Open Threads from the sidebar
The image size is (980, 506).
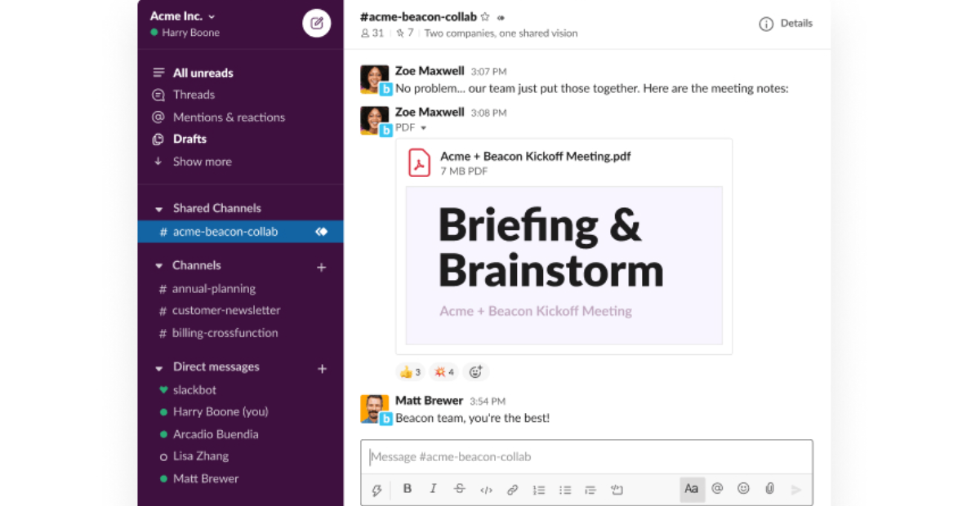pyautogui.click(x=194, y=94)
